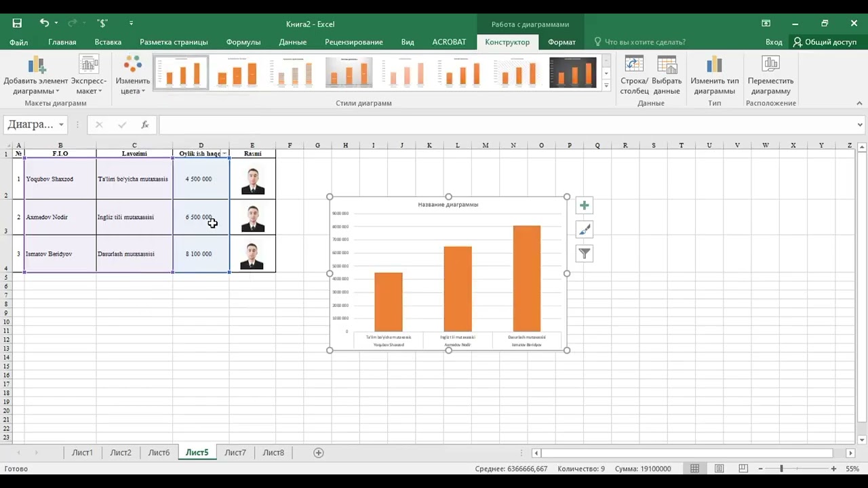Open Quick Access Toolbar customize dropdown

(x=131, y=23)
